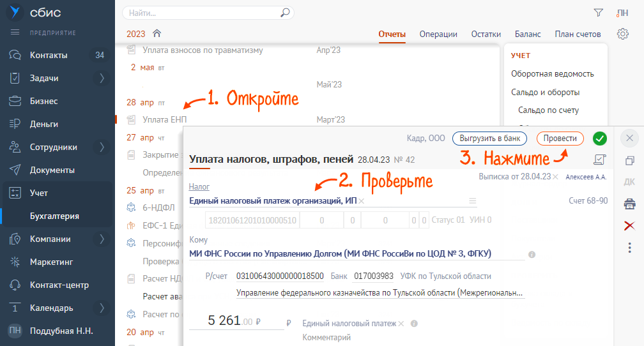Expand the Сотрудники sidebar section
This screenshot has width=644, height=346.
pyautogui.click(x=102, y=147)
